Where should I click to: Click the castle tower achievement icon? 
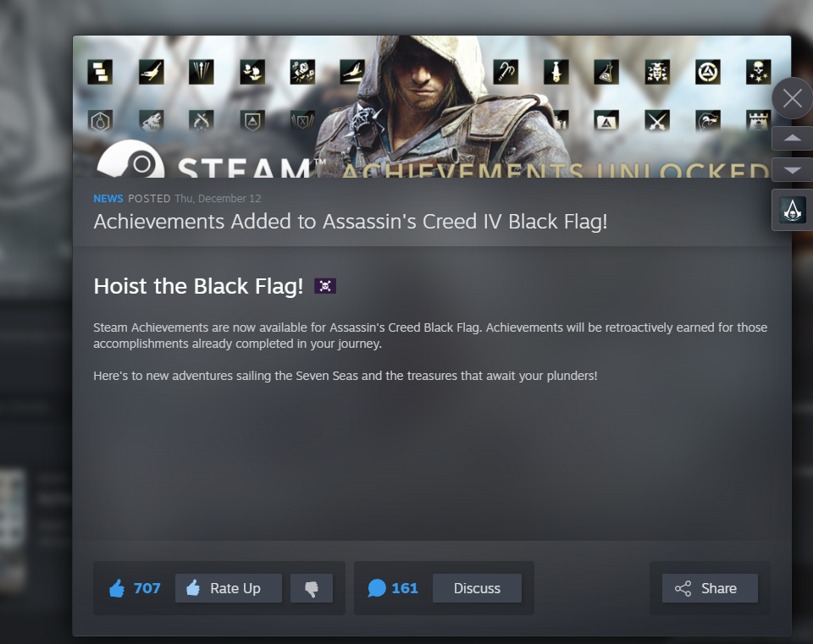pyautogui.click(x=759, y=121)
